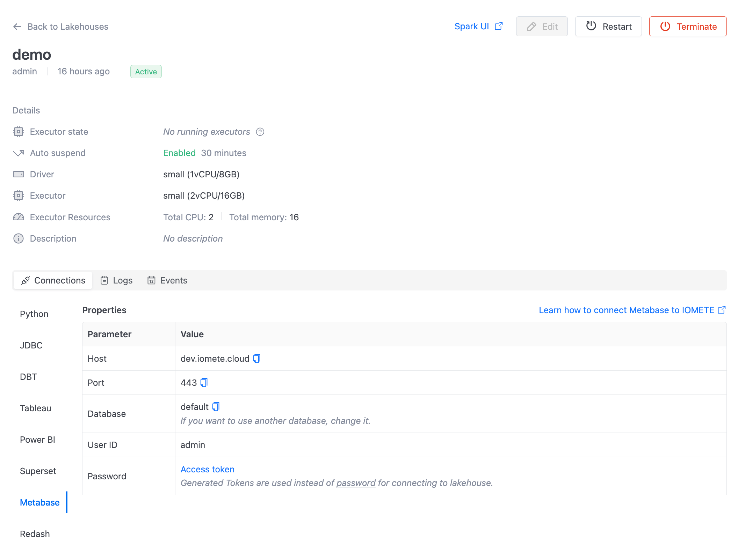Image resolution: width=738 pixels, height=560 pixels.
Task: Click the Edit button
Action: pyautogui.click(x=541, y=27)
